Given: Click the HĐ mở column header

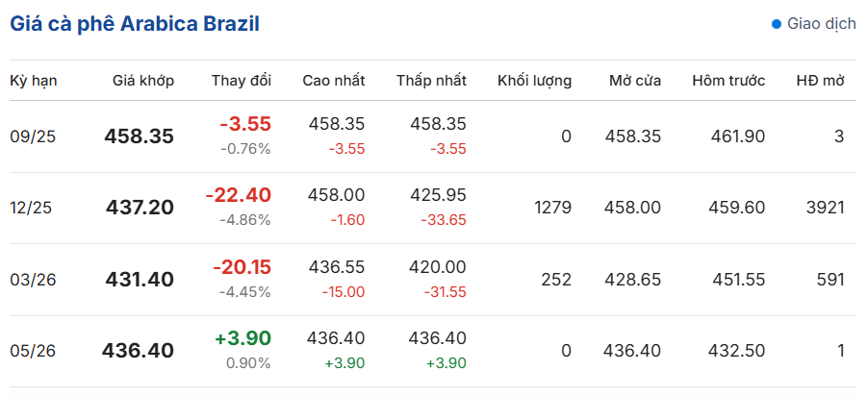Looking at the screenshot, I should point(820,81).
